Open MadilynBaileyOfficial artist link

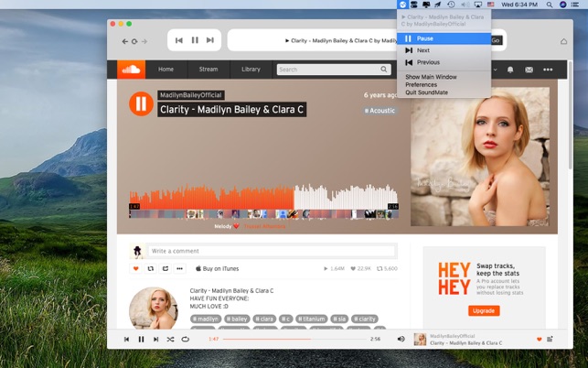click(191, 95)
